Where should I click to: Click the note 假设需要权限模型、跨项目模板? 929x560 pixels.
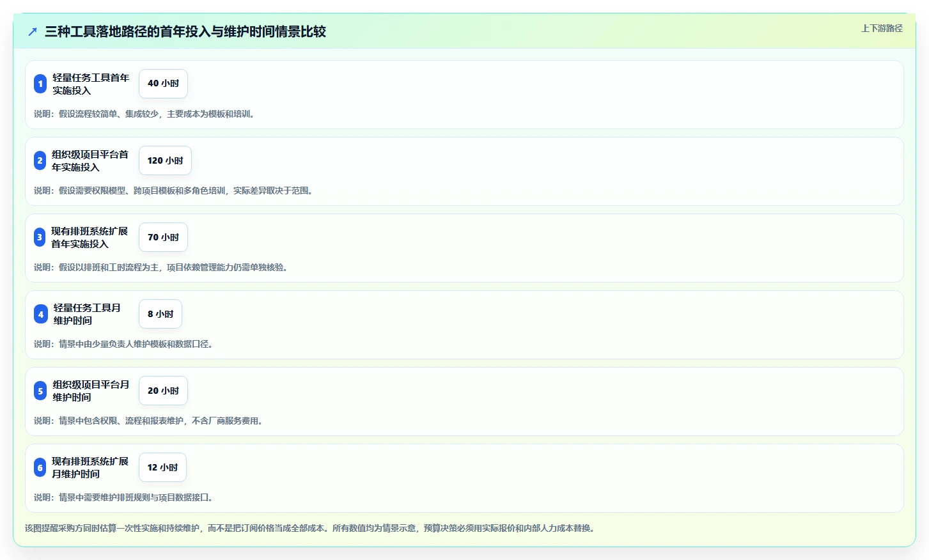tap(175, 191)
